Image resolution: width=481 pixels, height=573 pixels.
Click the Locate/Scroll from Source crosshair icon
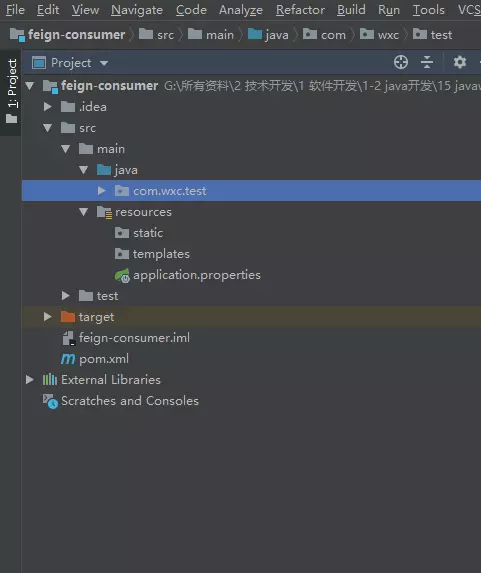click(x=401, y=62)
